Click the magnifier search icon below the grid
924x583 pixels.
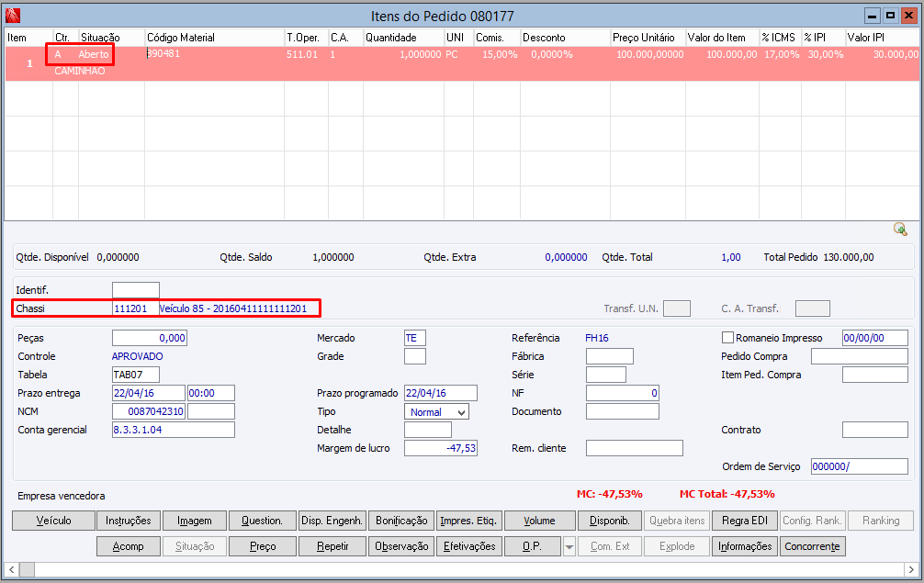(x=900, y=230)
